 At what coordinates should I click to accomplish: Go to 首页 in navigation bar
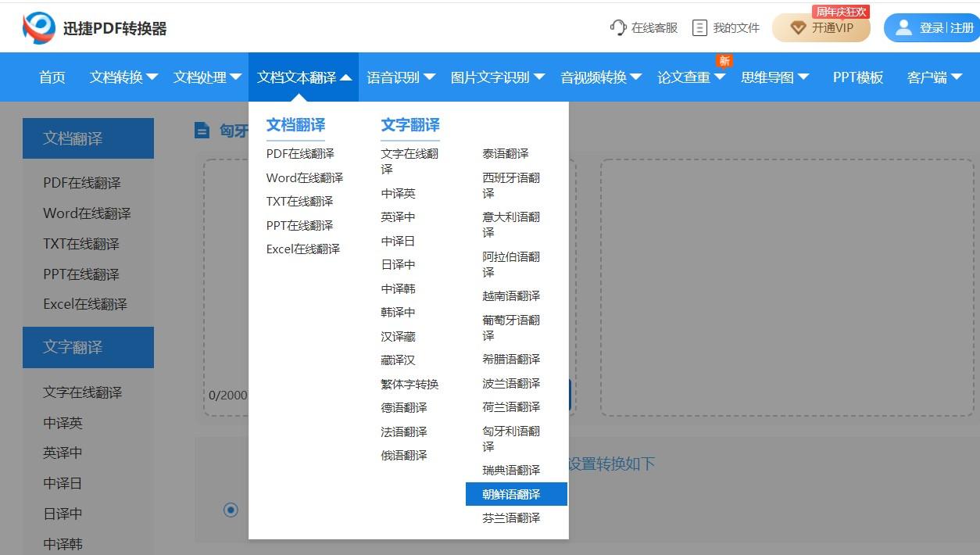52,77
